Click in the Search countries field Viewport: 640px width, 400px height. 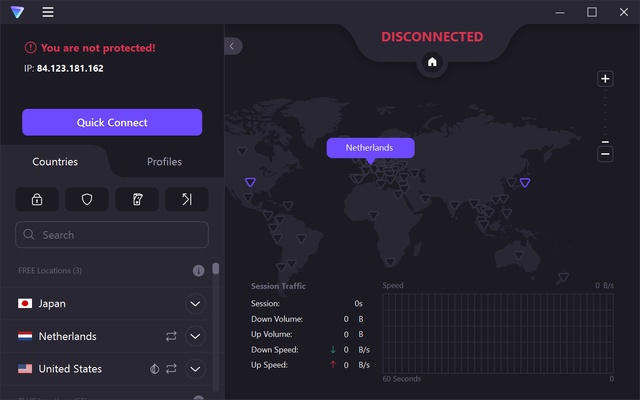[x=112, y=234]
